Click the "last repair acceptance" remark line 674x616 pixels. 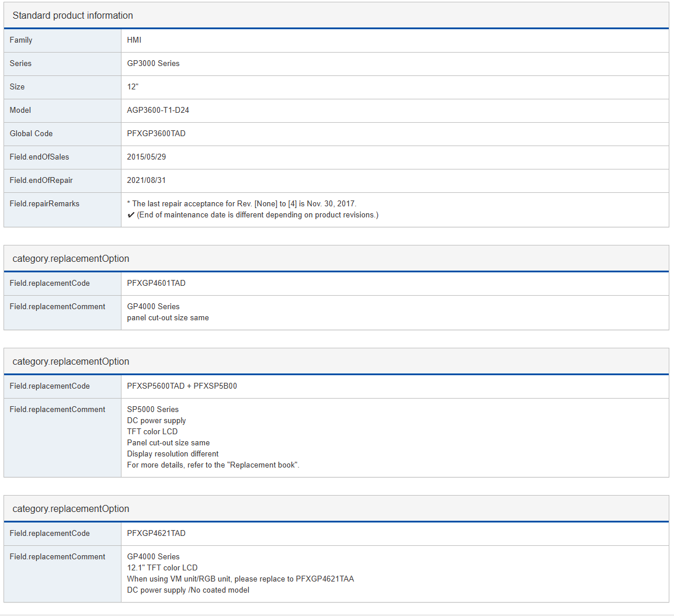pos(242,203)
